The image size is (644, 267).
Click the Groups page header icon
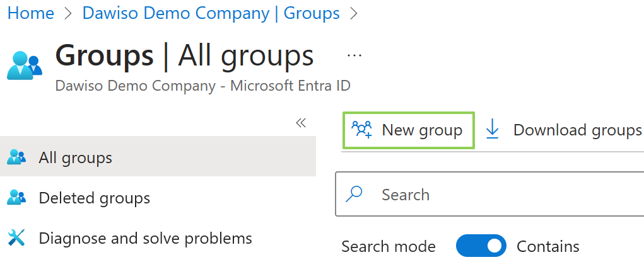[25, 65]
